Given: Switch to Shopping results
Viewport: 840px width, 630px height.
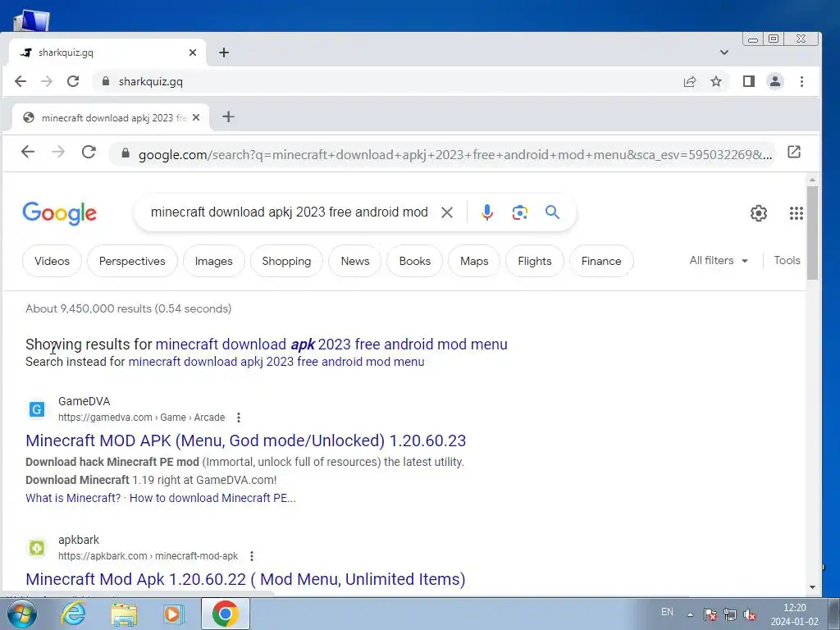Looking at the screenshot, I should coord(286,261).
